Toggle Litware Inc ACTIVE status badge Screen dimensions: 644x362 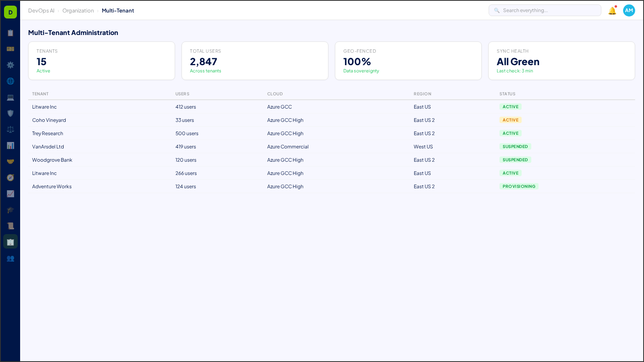[510, 107]
